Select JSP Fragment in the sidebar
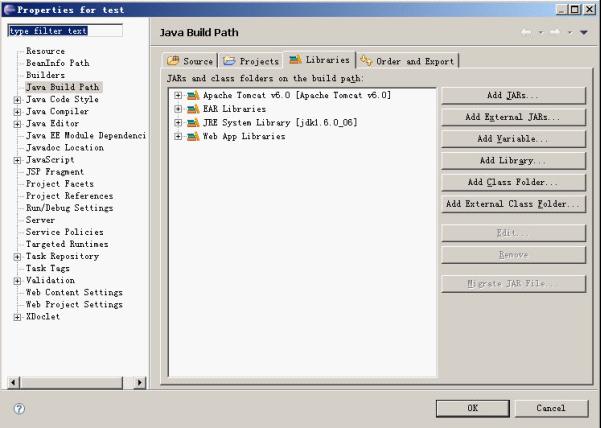This screenshot has height=428, width=601. (55, 172)
